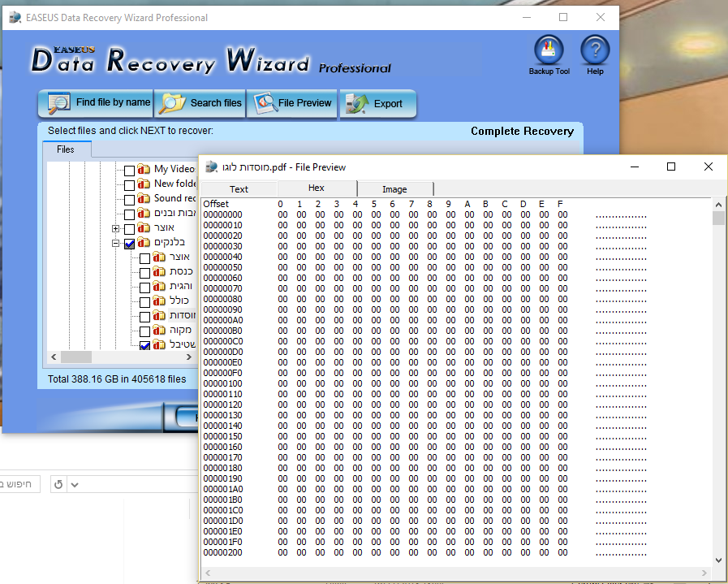Click the file tree horizontal scrollbar thumb
Image resolution: width=728 pixels, height=584 pixels.
[76, 357]
